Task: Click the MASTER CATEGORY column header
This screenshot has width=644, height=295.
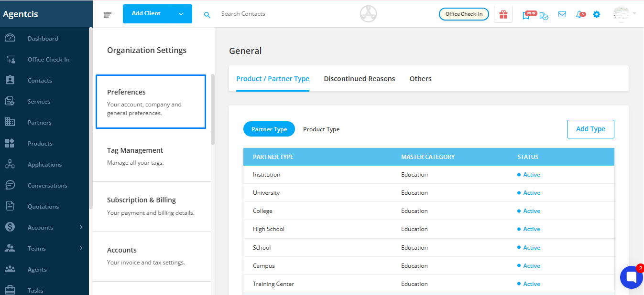Action: pos(428,157)
